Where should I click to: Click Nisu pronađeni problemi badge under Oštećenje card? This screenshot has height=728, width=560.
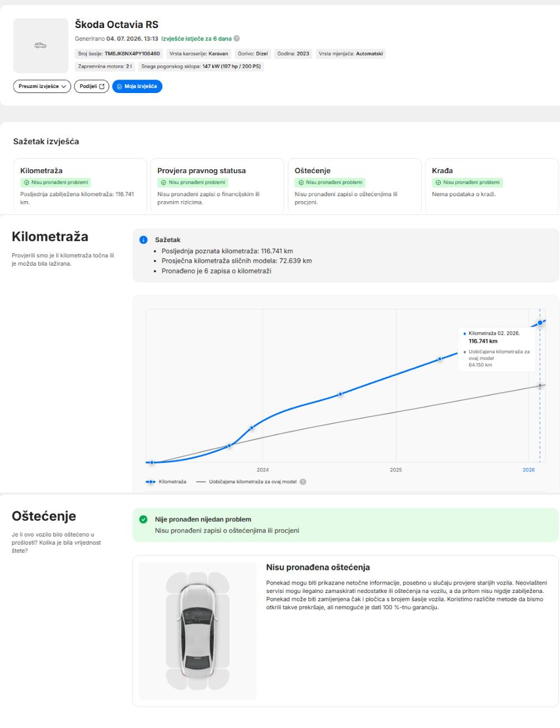(x=330, y=183)
